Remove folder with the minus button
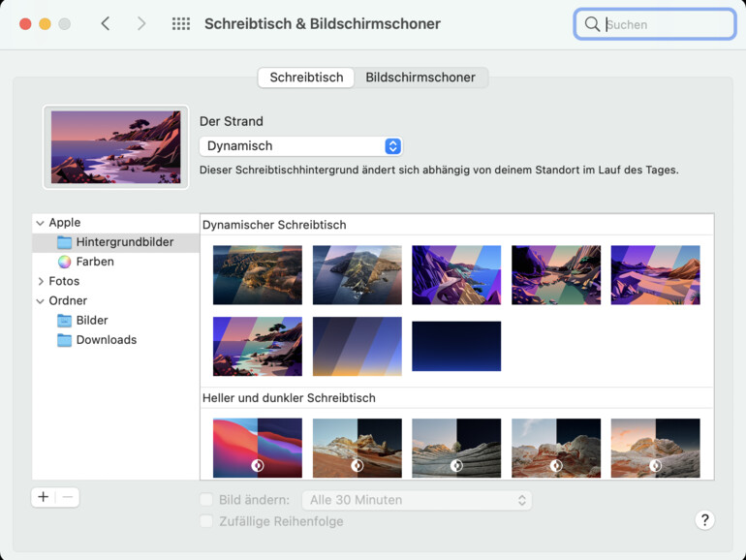Image resolution: width=746 pixels, height=560 pixels. (68, 497)
